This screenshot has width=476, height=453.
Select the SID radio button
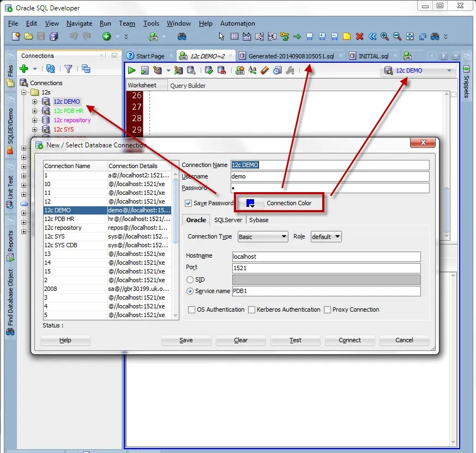190,279
